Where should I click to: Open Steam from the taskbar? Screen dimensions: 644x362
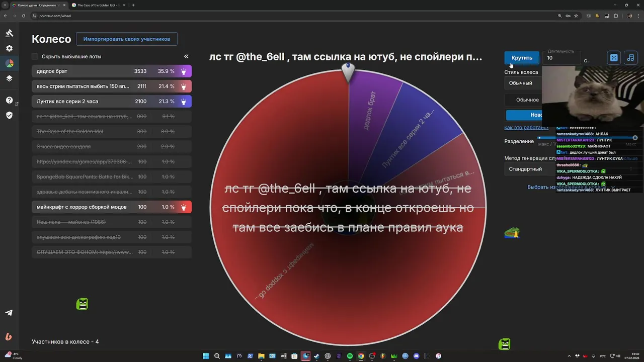pos(316,356)
